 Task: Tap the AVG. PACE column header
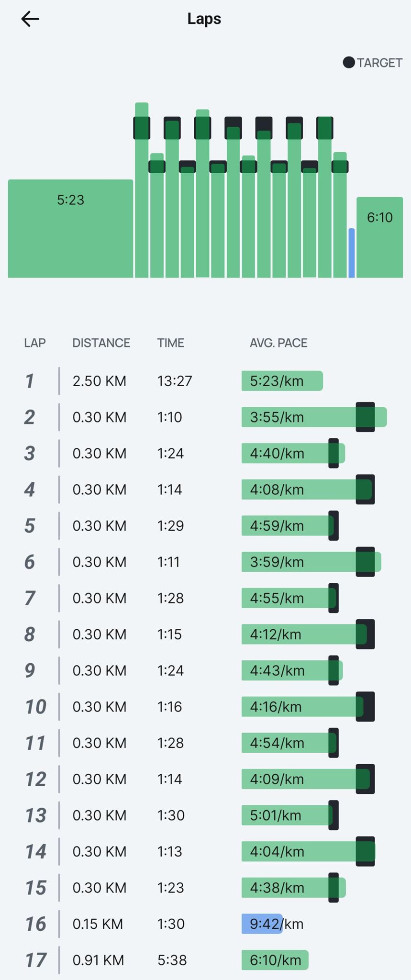click(278, 343)
